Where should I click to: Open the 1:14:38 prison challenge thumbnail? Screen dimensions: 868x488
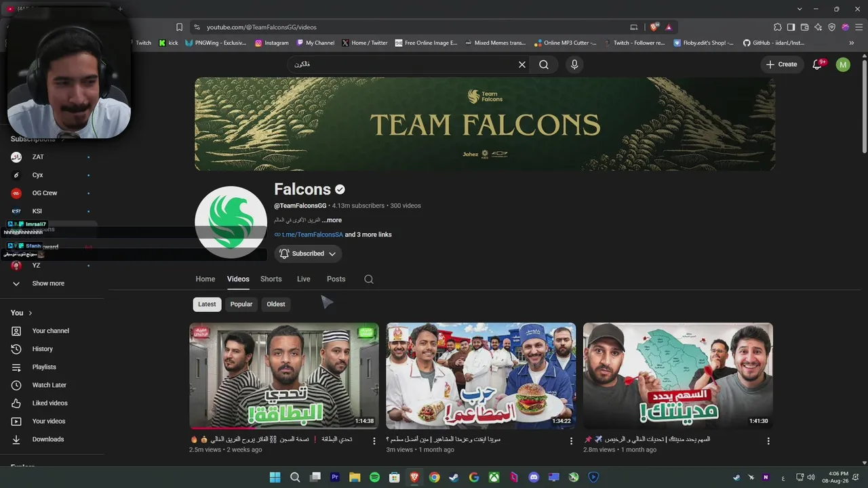pyautogui.click(x=284, y=376)
